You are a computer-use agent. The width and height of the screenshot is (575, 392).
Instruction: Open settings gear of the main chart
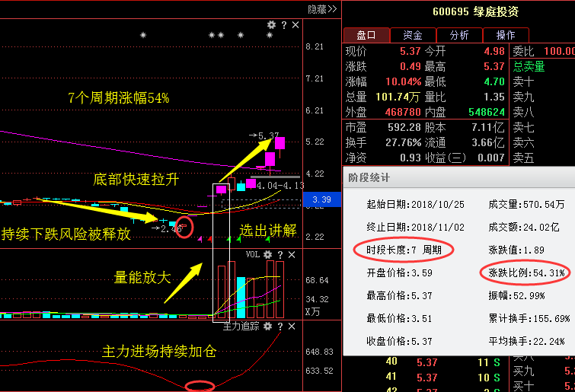[x=271, y=25]
